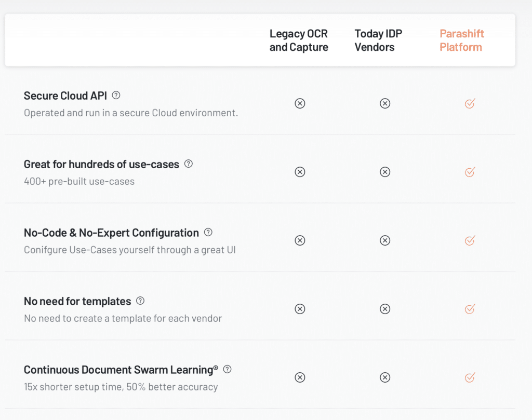Image resolution: width=532 pixels, height=420 pixels.
Task: Click Today IDP cross in Swarm Learning row
Action: tap(385, 377)
